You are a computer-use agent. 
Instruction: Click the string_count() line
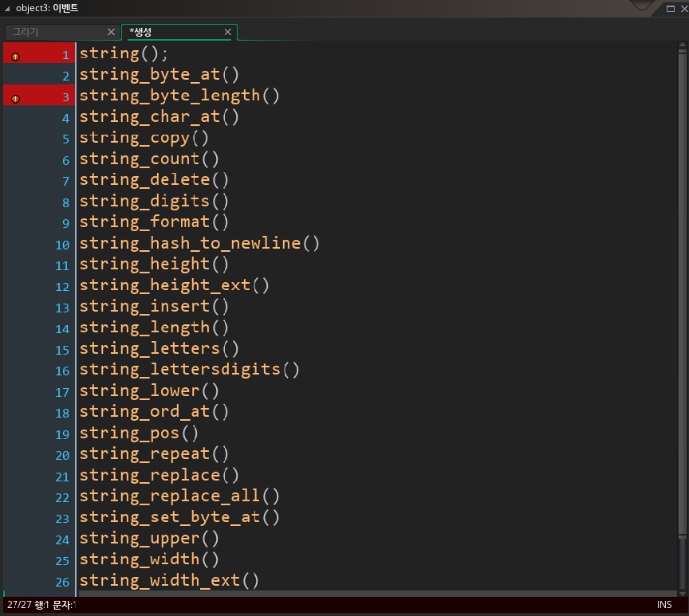(149, 159)
